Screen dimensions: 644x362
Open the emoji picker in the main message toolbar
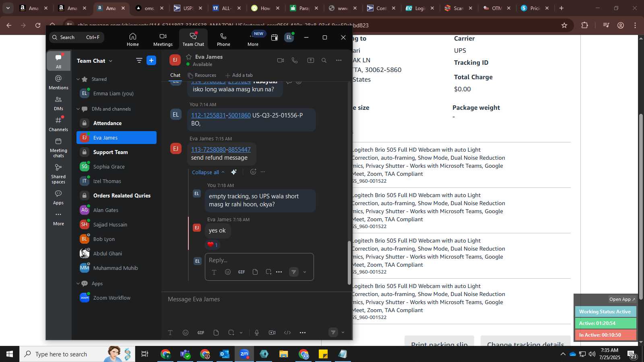(x=186, y=333)
